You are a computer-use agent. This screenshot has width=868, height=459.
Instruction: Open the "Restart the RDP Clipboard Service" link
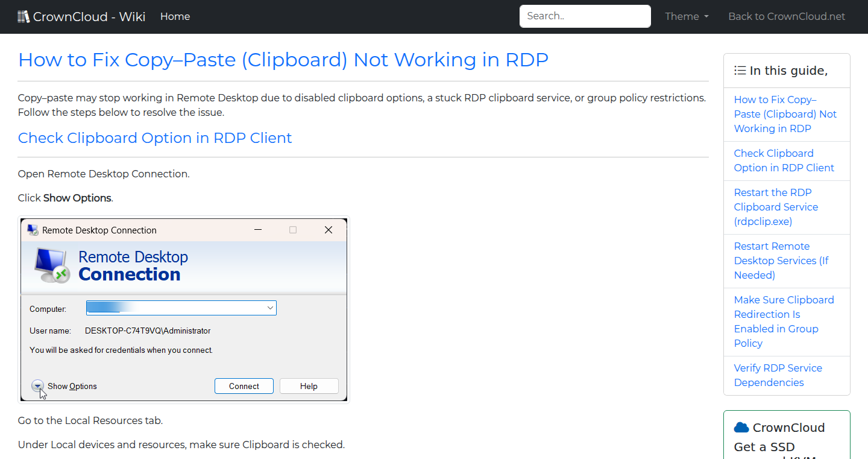point(776,207)
